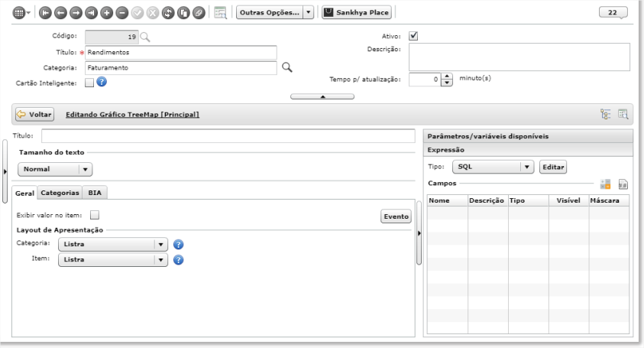Click the Campos table fields icon

click(605, 184)
